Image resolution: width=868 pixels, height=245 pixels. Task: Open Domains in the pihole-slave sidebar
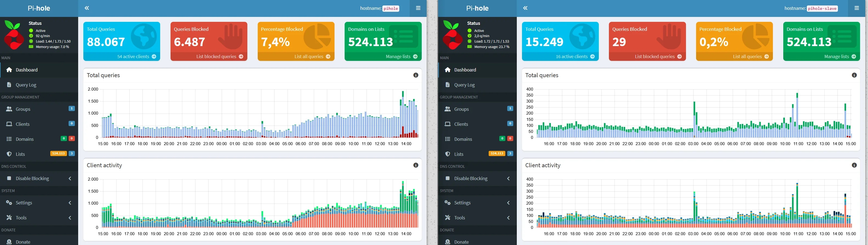[x=477, y=139]
